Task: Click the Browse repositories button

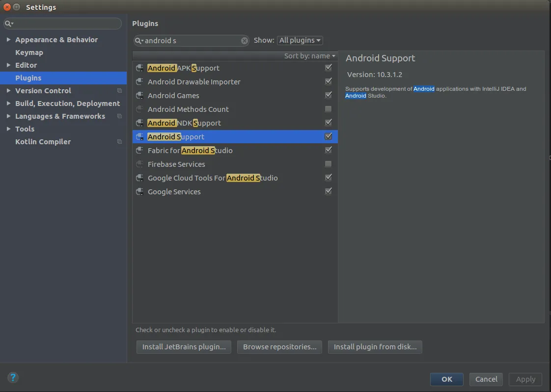Action: pyautogui.click(x=279, y=347)
